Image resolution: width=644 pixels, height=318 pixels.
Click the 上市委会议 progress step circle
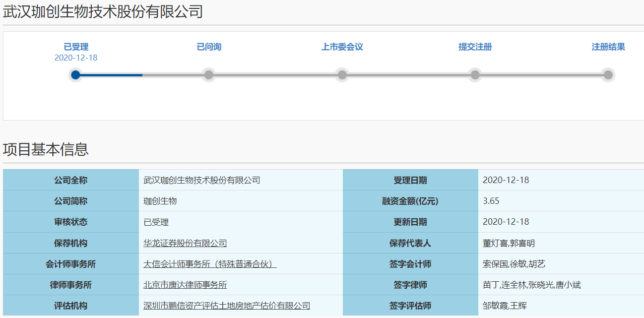342,75
